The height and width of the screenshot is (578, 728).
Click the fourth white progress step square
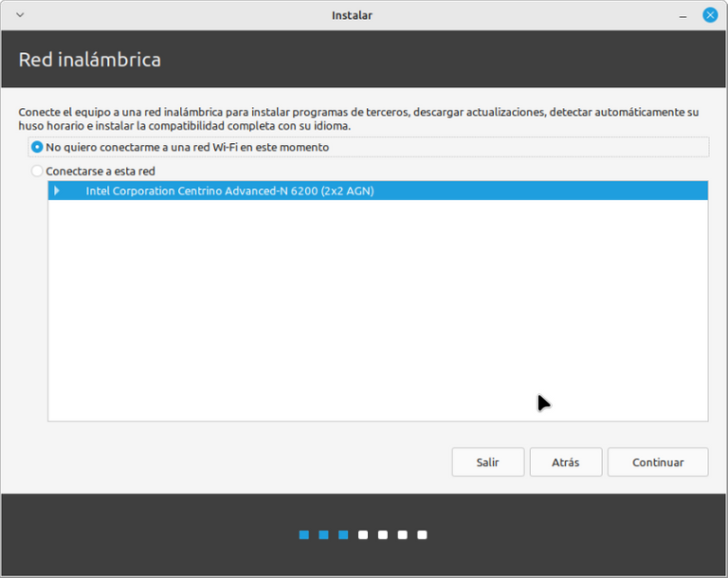pos(363,534)
